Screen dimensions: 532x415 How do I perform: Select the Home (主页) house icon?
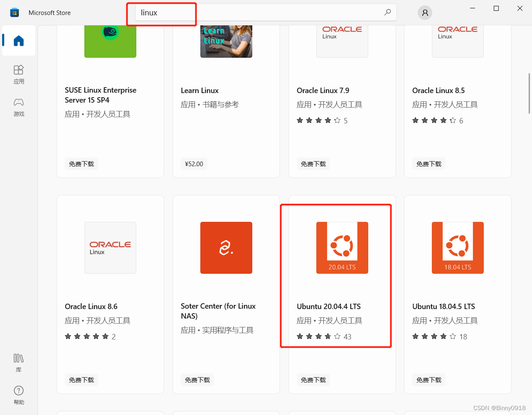point(18,40)
